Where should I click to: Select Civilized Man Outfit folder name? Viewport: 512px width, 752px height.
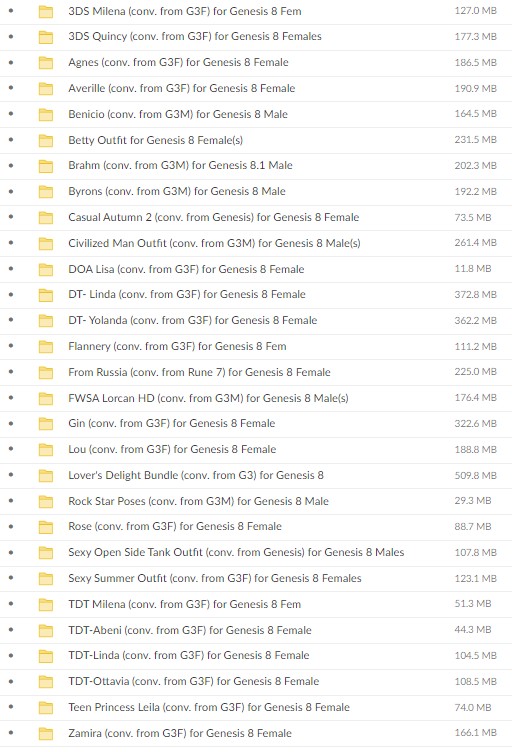(214, 243)
